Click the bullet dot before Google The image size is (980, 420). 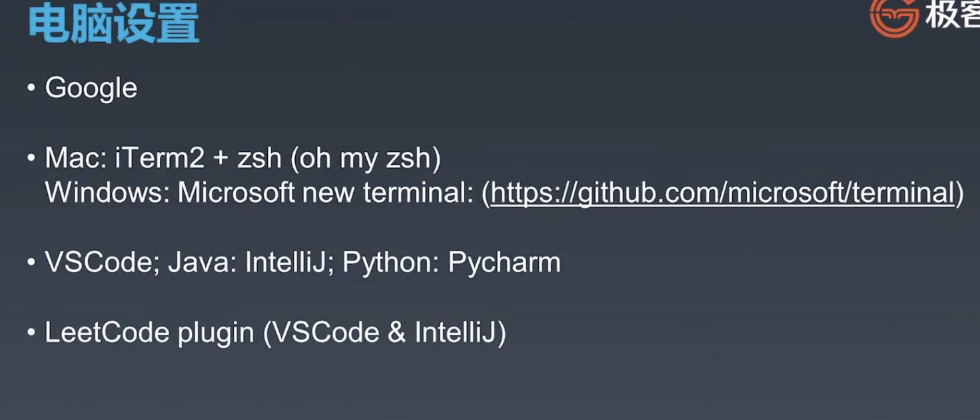click(x=31, y=88)
